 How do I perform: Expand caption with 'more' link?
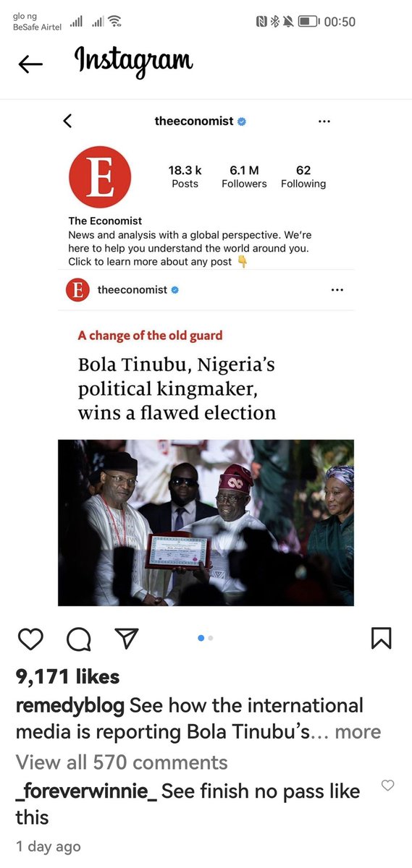pyautogui.click(x=358, y=731)
